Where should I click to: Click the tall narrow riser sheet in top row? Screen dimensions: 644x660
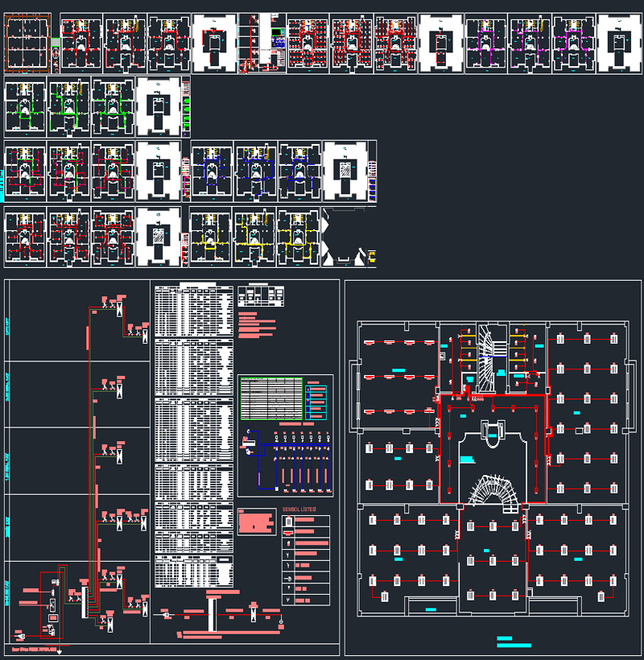tap(258, 43)
